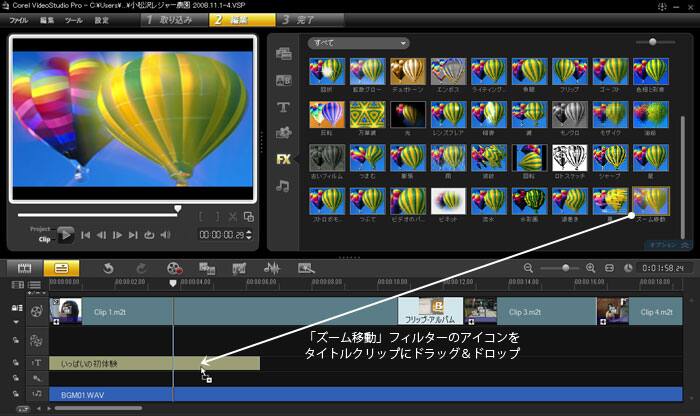This screenshot has width=700, height=416.
Task: Select the FX filter library icon
Action: [x=283, y=159]
